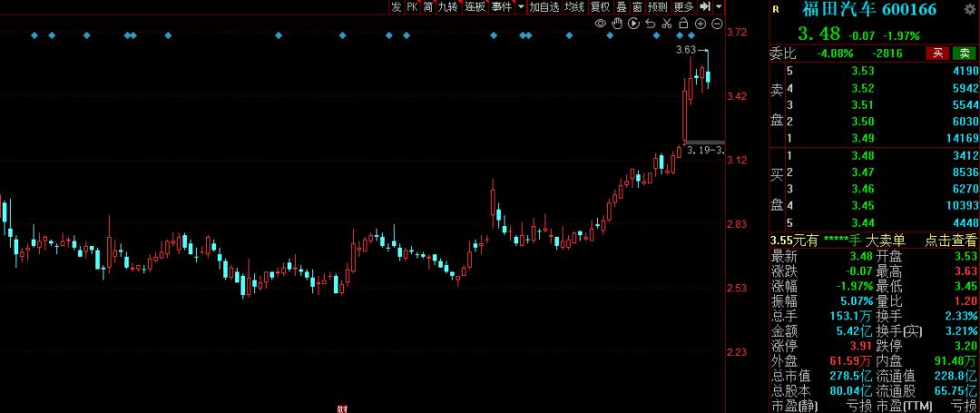Select the 简 toolbar item

[x=427, y=7]
